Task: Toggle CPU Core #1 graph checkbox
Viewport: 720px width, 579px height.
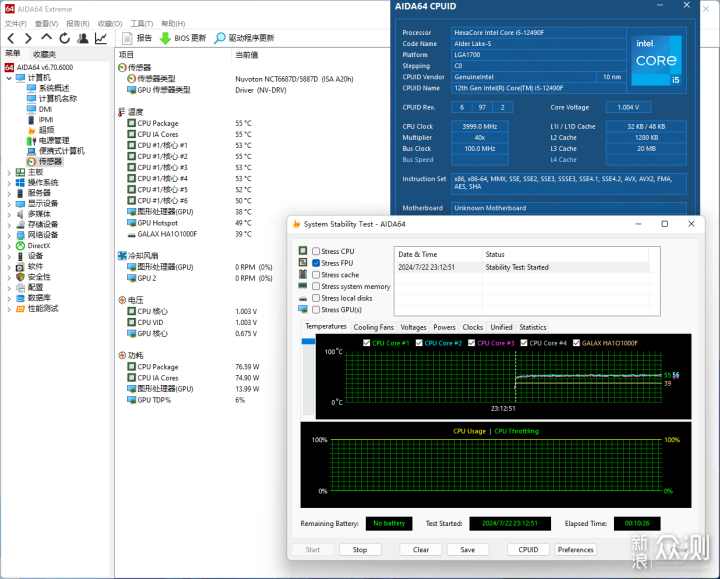Action: point(366,343)
